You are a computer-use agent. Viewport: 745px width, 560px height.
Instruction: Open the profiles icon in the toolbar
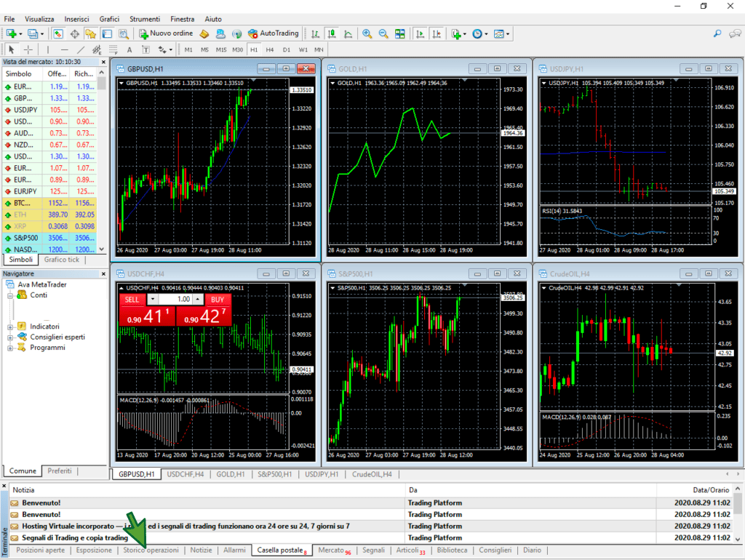(x=32, y=33)
